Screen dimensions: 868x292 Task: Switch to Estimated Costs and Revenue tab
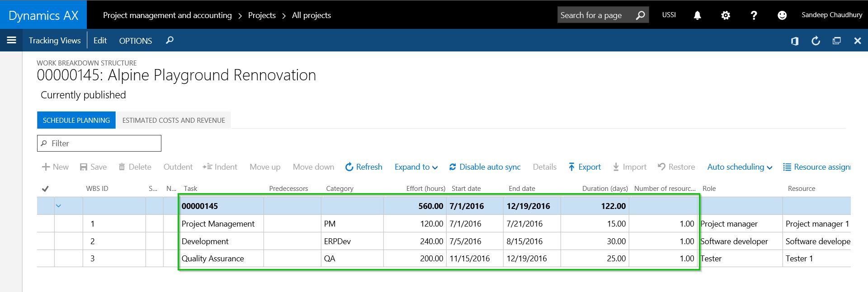point(174,120)
